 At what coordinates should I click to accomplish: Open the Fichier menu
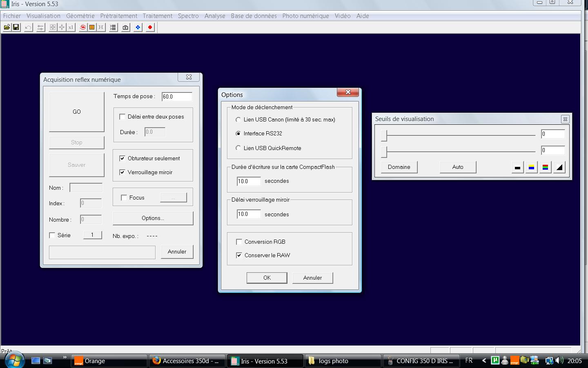(x=12, y=16)
